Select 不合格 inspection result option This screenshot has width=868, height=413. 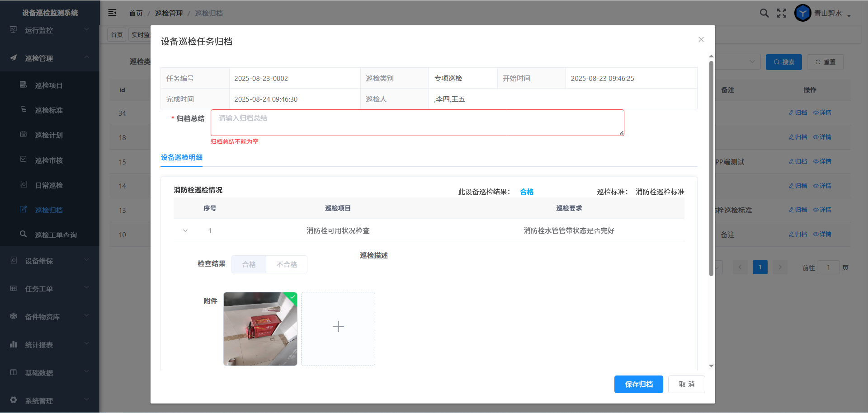(287, 264)
